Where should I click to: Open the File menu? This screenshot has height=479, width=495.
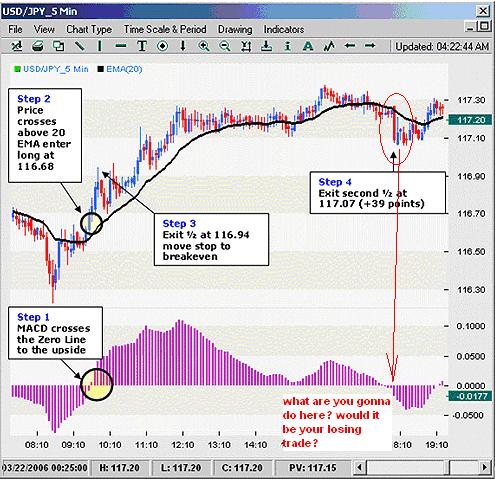point(15,29)
